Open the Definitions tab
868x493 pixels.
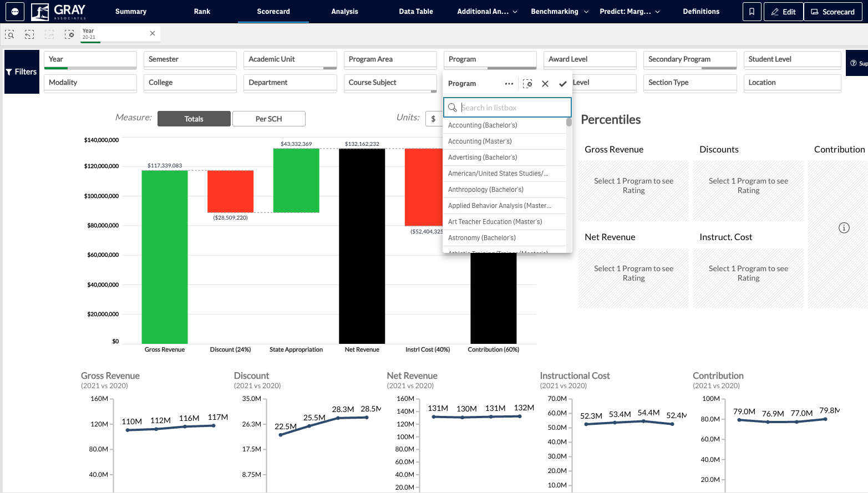[x=701, y=11]
